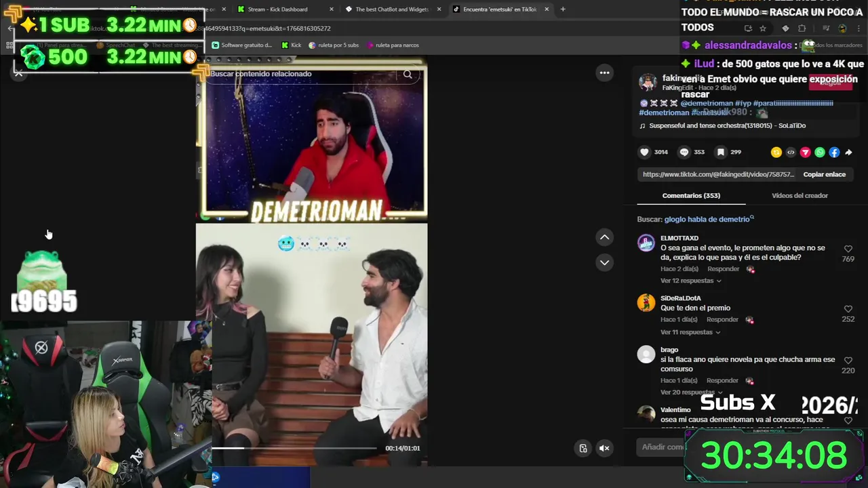Image resolution: width=868 pixels, height=488 pixels.
Task: Click 'Buscar contenido relacionado' search field
Action: coord(302,74)
